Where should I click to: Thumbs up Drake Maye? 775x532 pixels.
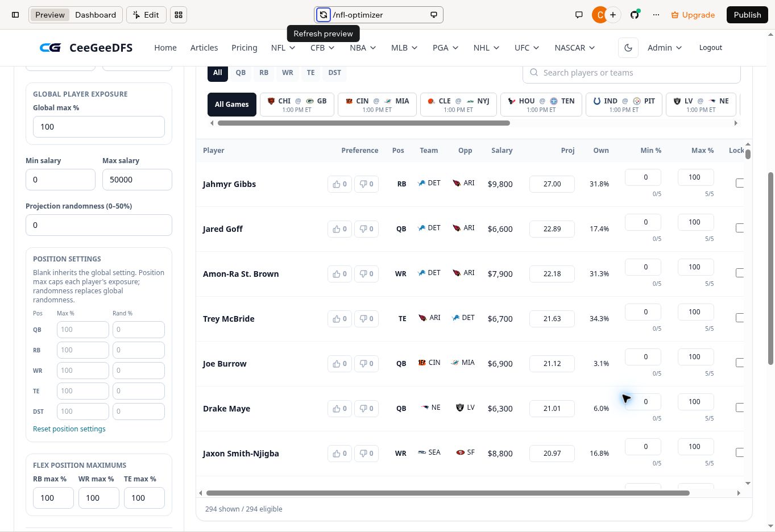tap(339, 409)
